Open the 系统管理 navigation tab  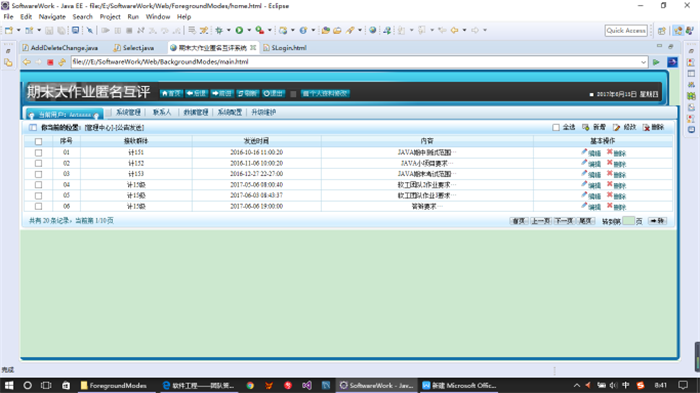click(129, 112)
